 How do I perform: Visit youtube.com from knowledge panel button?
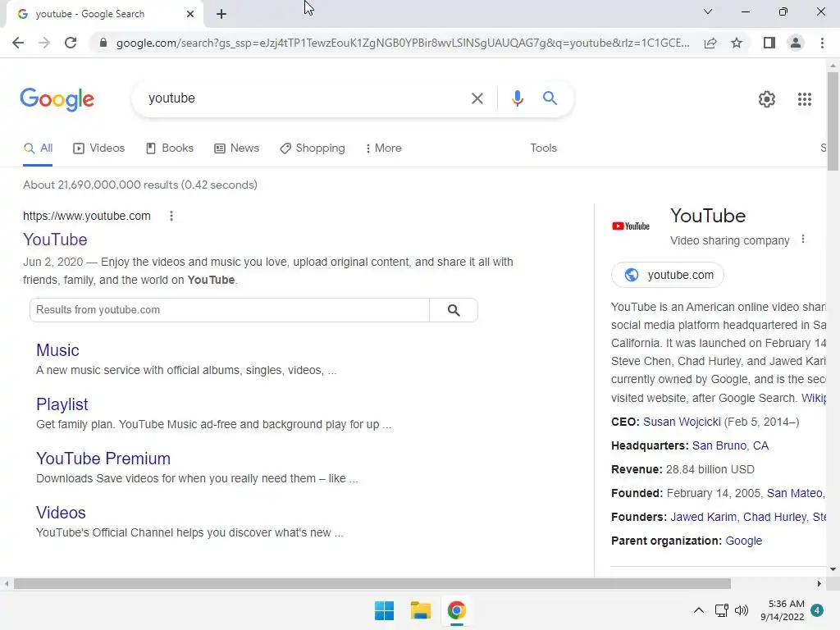pos(668,275)
